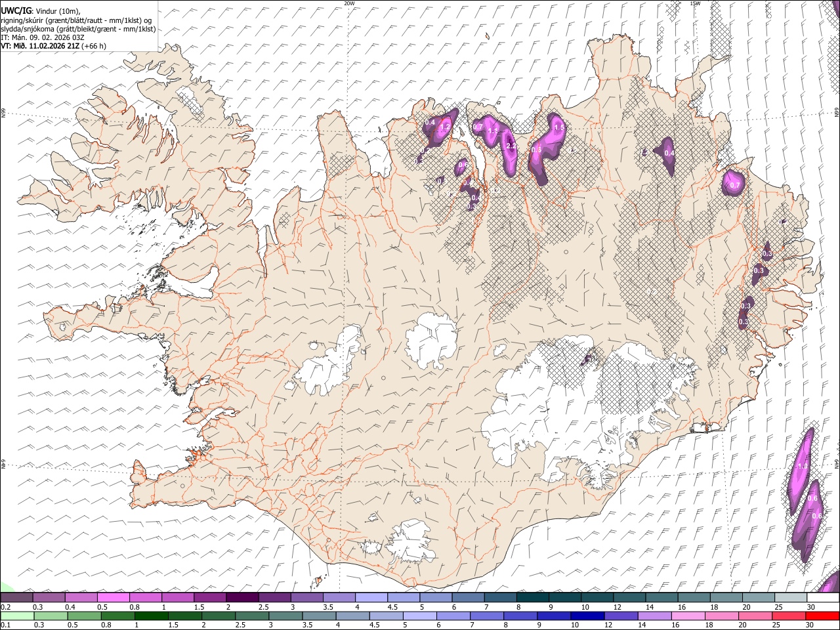Click the 1.0 value in the offshore precipitation band
This screenshot has width=840, height=630.
[x=802, y=466]
